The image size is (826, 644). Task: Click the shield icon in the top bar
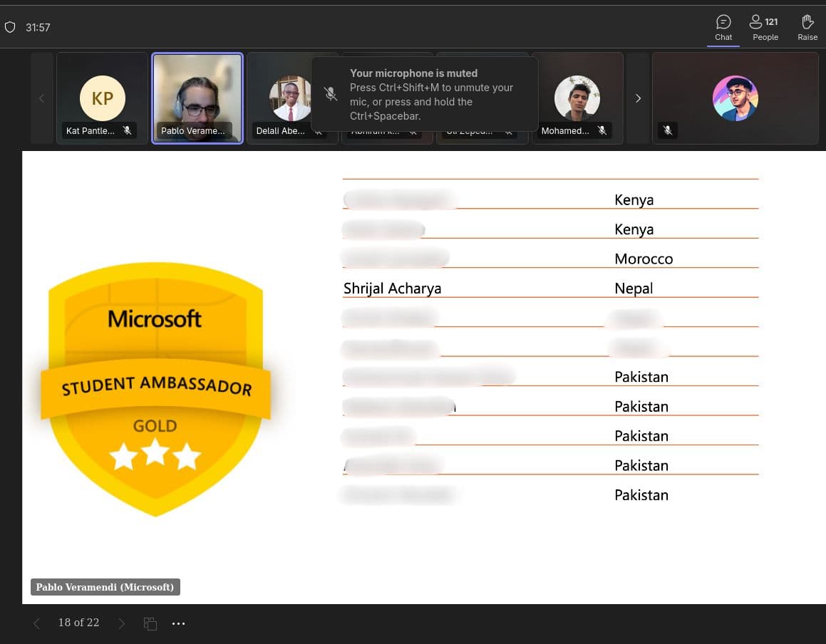coord(10,26)
